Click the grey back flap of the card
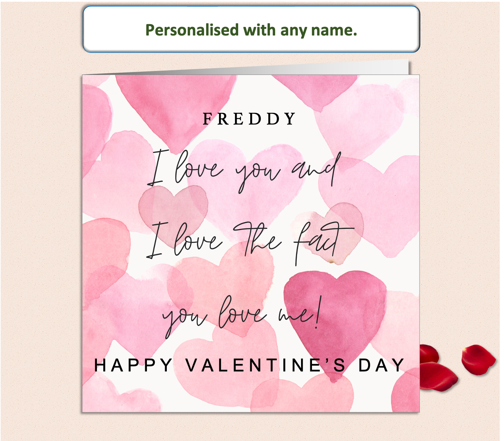The image size is (504, 441). pyautogui.click(x=319, y=68)
